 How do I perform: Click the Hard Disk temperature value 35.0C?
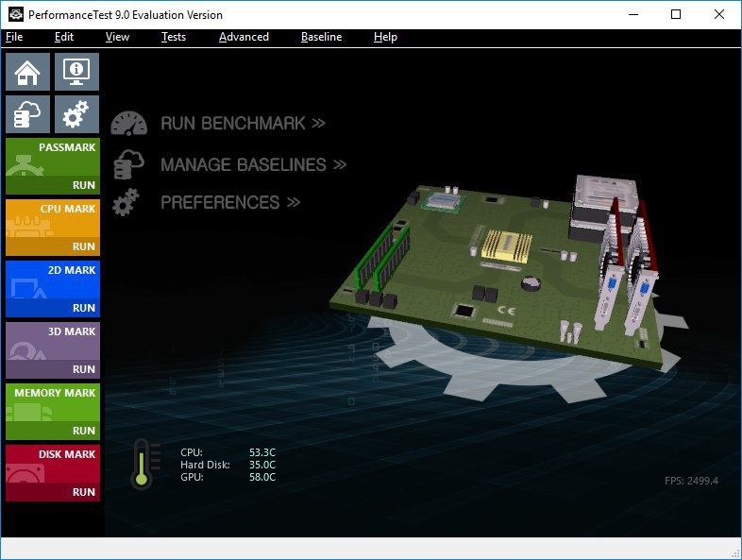[262, 465]
